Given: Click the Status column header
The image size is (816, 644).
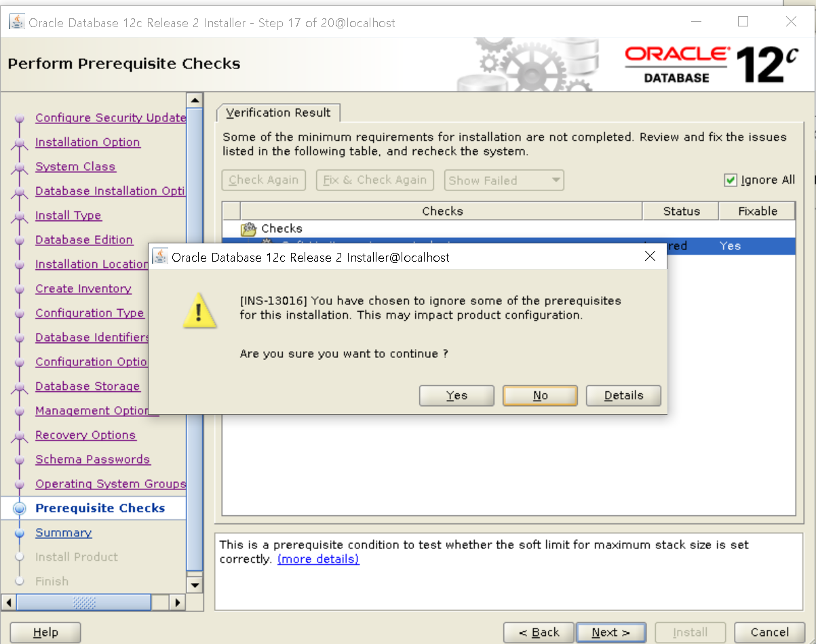Looking at the screenshot, I should tap(681, 211).
